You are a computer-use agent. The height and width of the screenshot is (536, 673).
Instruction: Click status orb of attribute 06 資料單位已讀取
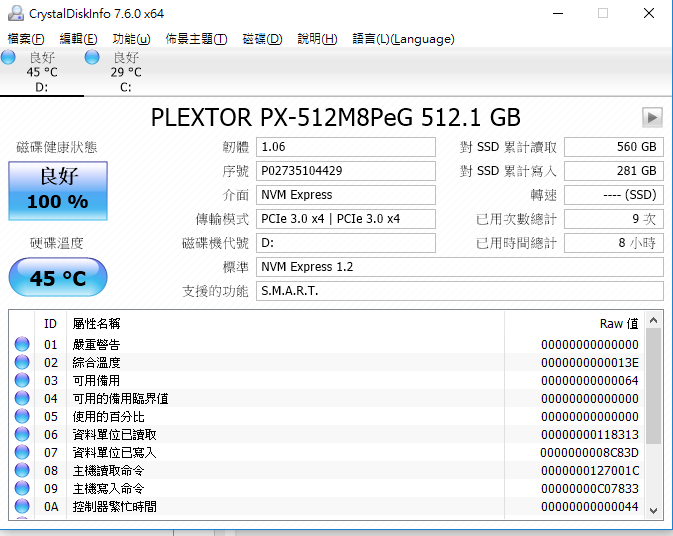click(22, 434)
